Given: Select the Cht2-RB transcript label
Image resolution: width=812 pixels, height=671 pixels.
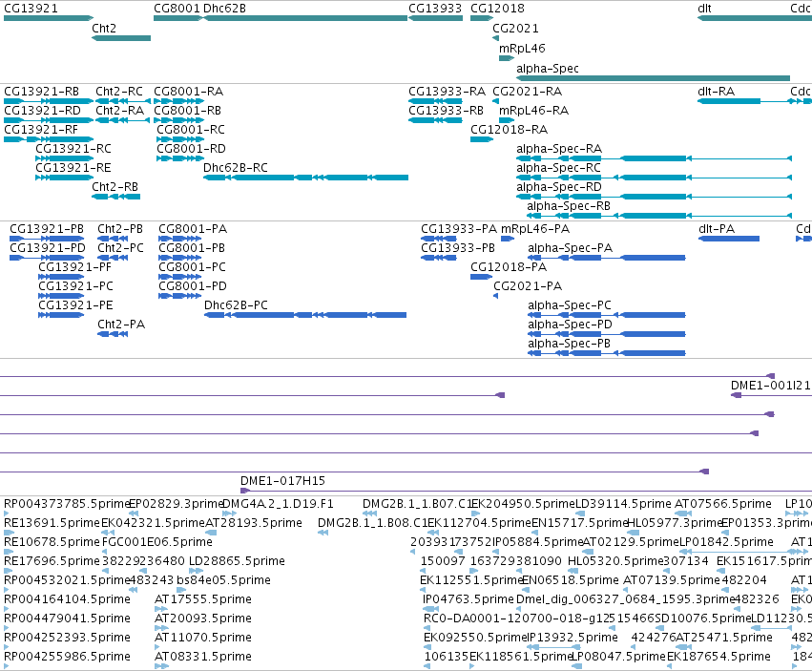Looking at the screenshot, I should point(115,187).
